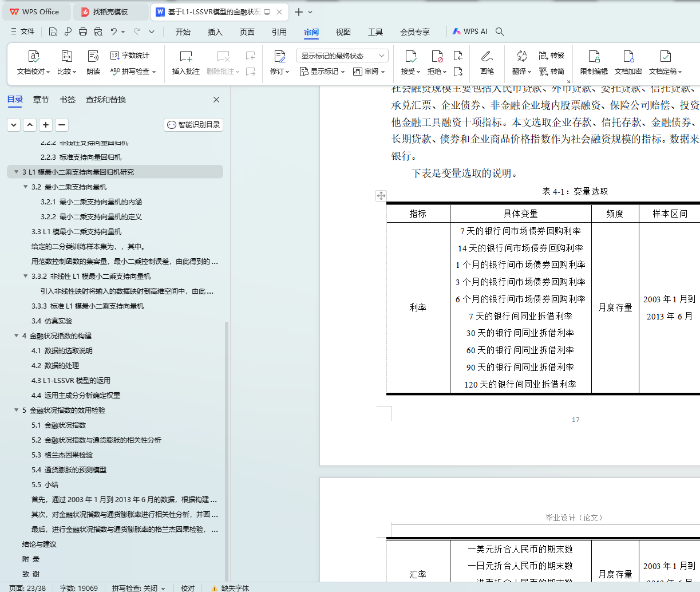Click 插入批注 insert comment
700x592 pixels.
[x=186, y=63]
